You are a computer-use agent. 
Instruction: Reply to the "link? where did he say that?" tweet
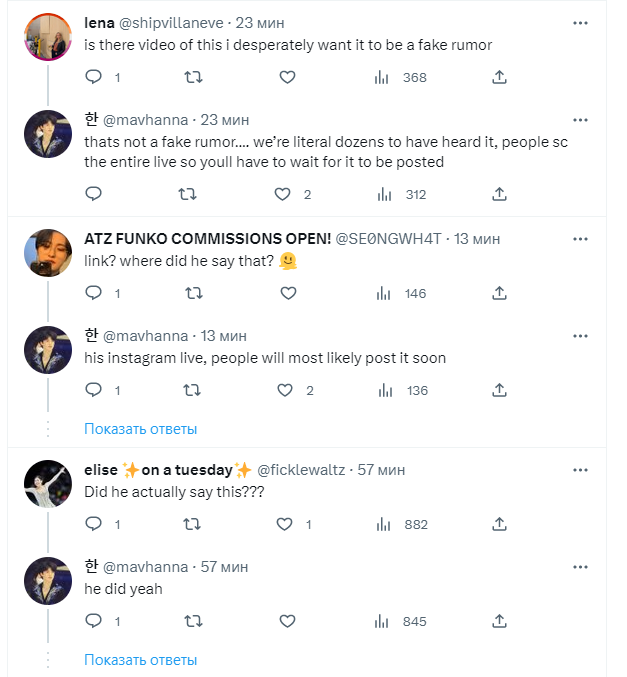pyautogui.click(x=93, y=293)
